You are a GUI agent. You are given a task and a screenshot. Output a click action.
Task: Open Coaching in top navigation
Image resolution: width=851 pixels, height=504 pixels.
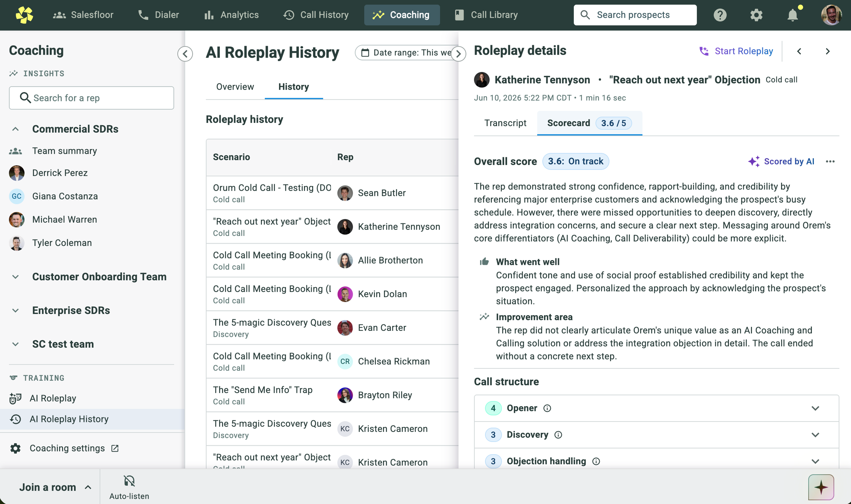402,15
